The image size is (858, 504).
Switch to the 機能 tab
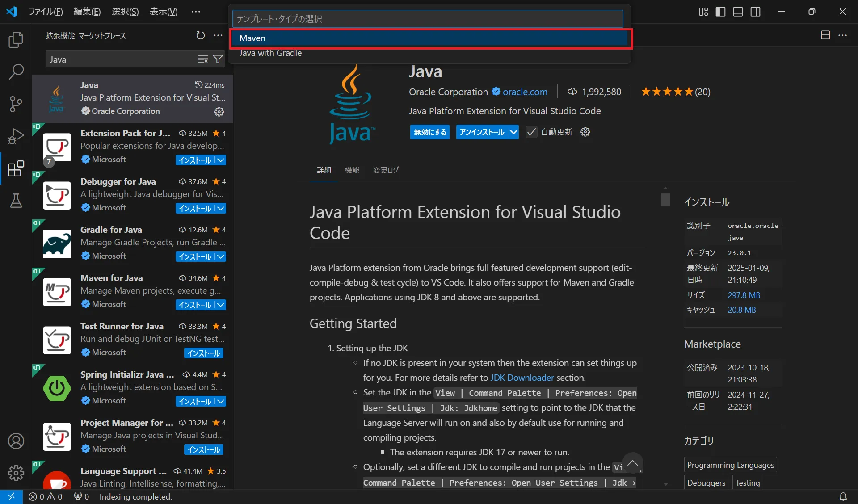352,170
